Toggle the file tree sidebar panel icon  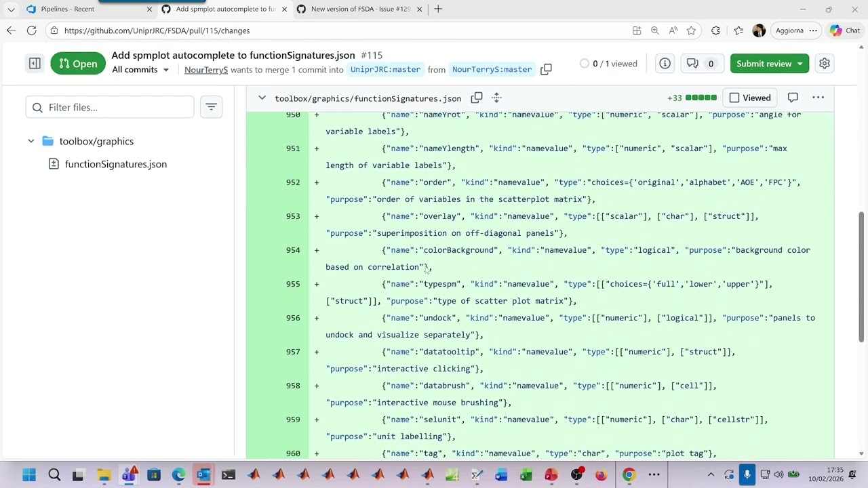click(x=35, y=64)
